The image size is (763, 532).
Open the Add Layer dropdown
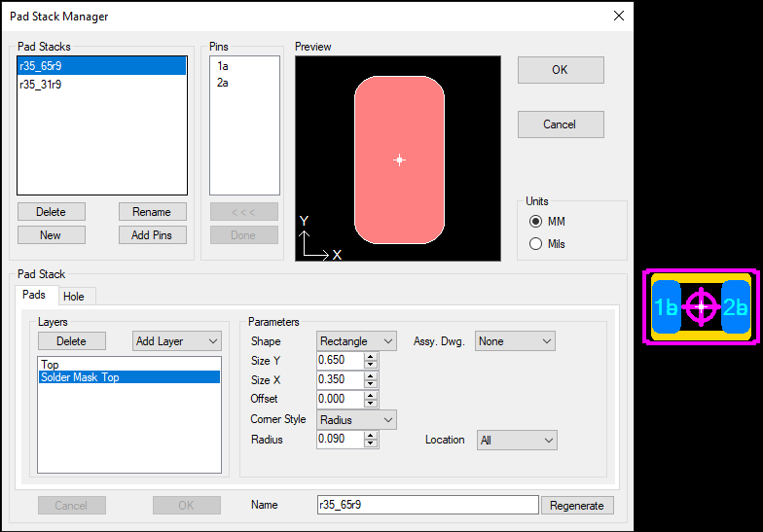(177, 341)
